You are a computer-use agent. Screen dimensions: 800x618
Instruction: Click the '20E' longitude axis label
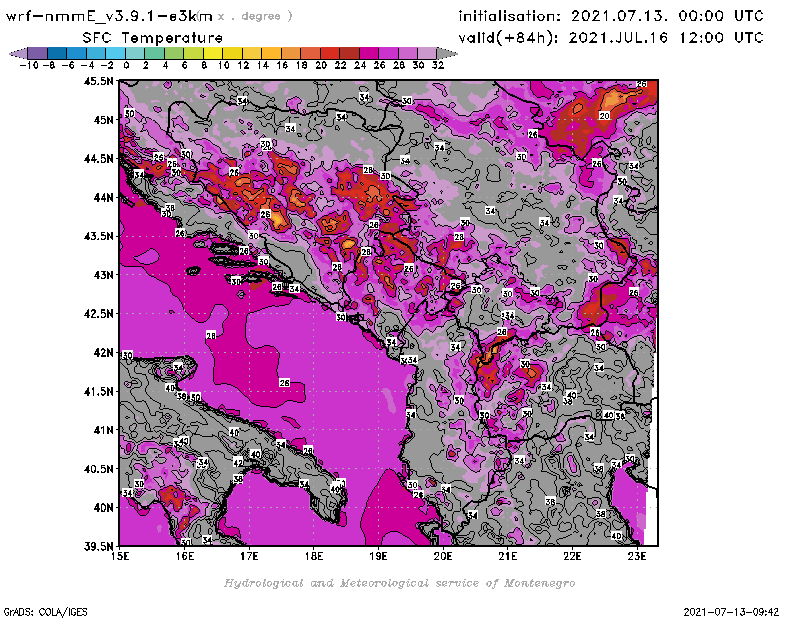(443, 556)
